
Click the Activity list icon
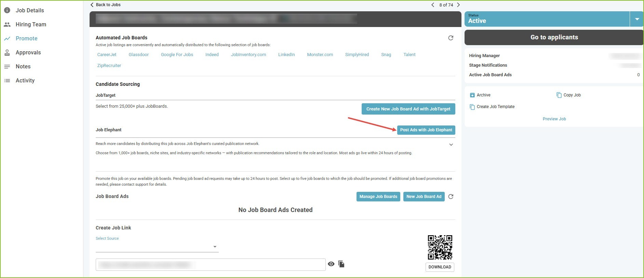coord(7,81)
